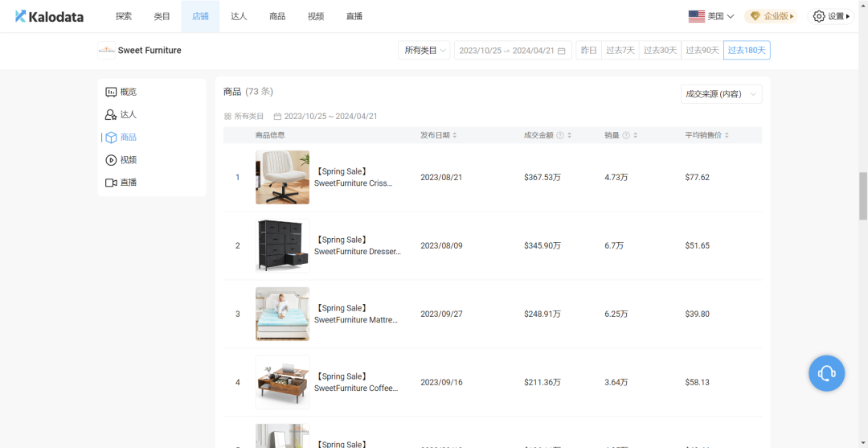Click the page vertical scrollbar thumb
The height and width of the screenshot is (448, 868).
tap(862, 196)
